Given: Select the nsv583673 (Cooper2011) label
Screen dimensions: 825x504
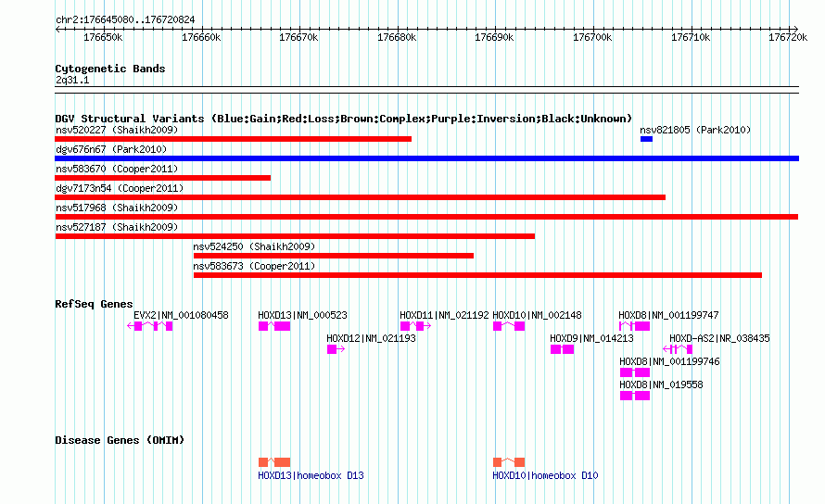Looking at the screenshot, I should pos(254,266).
